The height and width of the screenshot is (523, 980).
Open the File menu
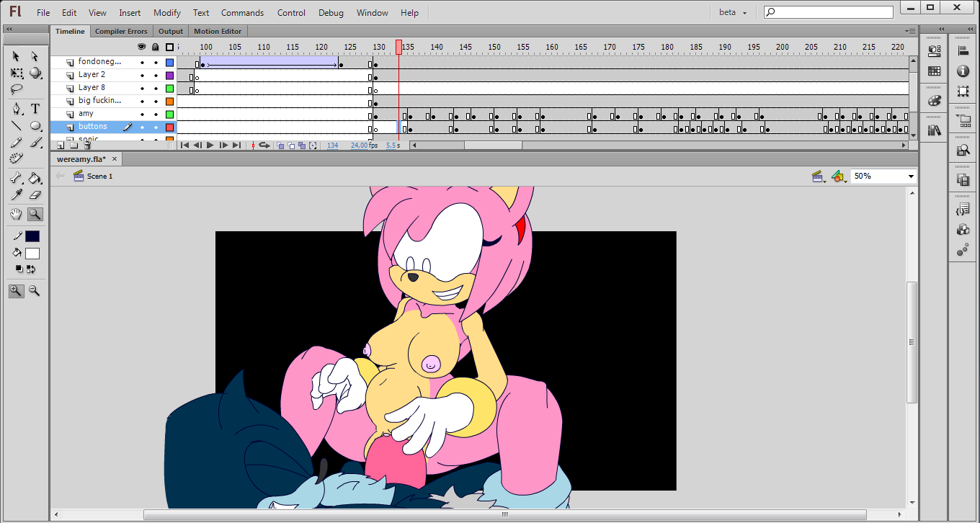[43, 13]
